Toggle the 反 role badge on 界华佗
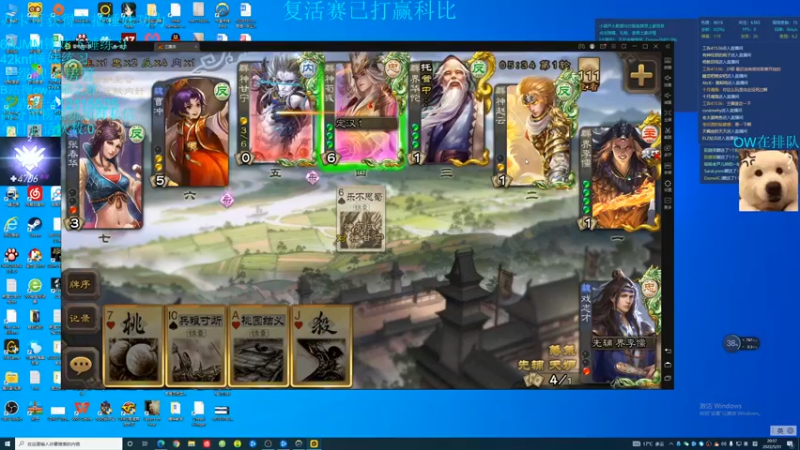 [x=478, y=69]
